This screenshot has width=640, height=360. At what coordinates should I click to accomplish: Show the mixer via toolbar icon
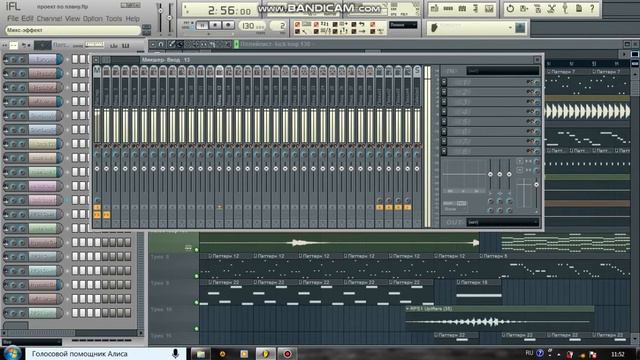[489, 9]
